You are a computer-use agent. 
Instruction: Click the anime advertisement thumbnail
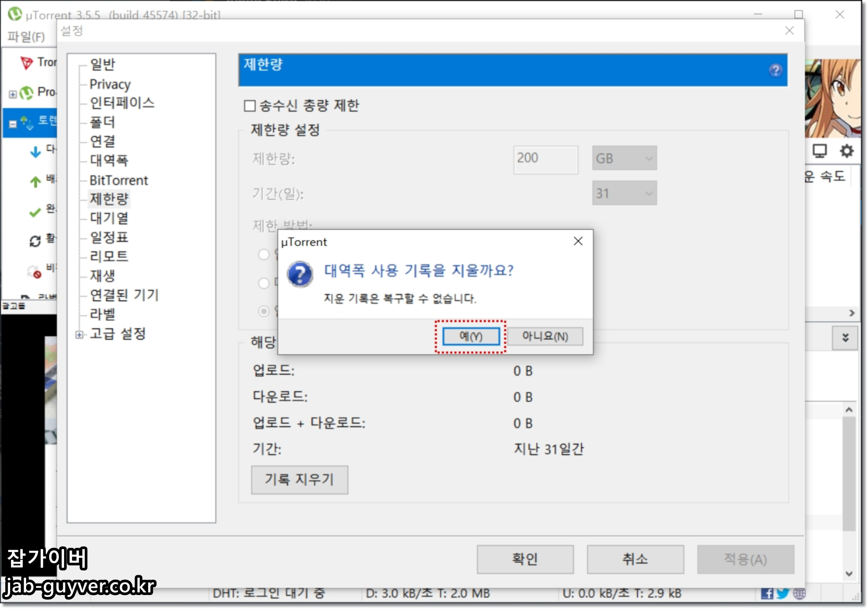tap(833, 98)
